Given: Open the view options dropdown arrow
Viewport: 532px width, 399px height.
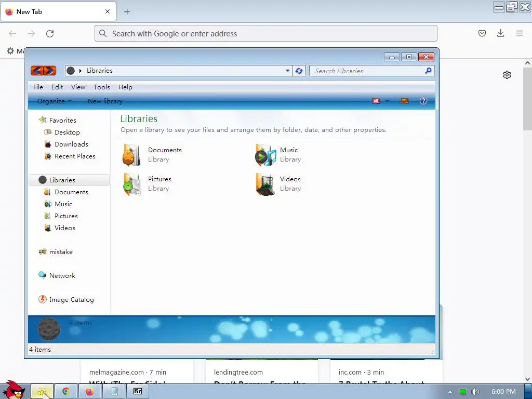Looking at the screenshot, I should coord(387,101).
